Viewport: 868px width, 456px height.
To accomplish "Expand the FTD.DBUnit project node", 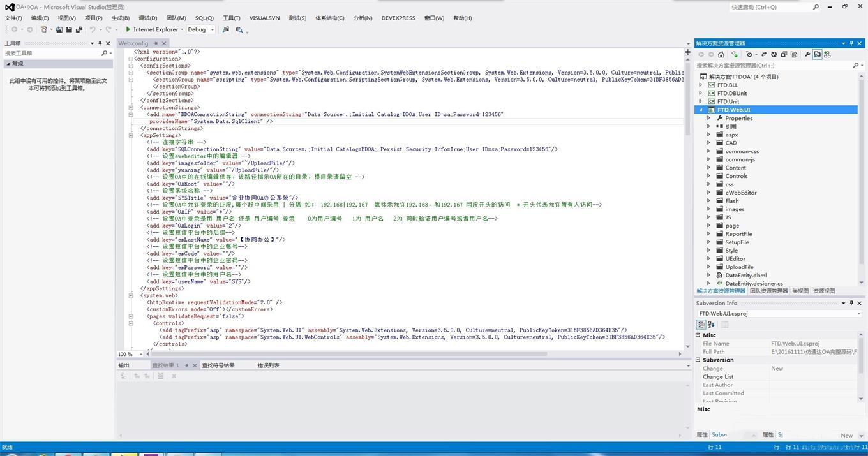I will click(x=701, y=93).
